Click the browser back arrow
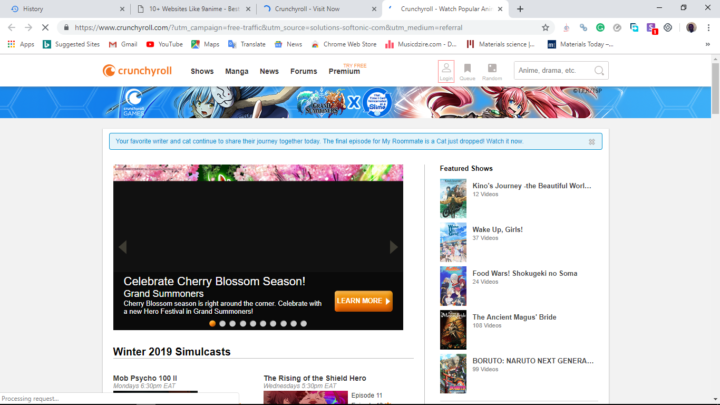 click(12, 28)
